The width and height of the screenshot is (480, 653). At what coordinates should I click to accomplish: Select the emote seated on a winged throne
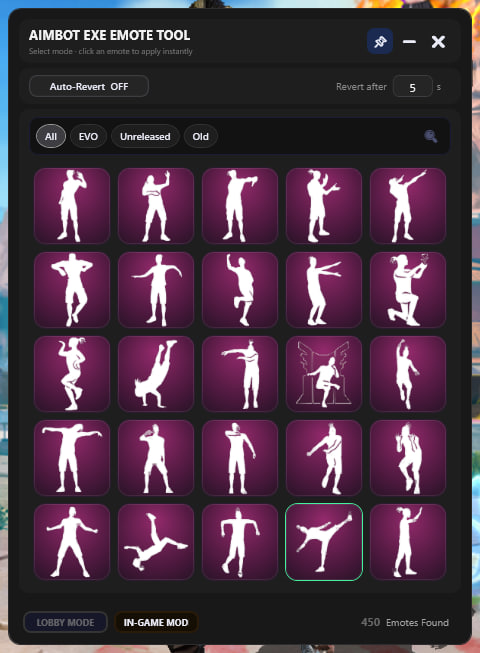(x=324, y=374)
